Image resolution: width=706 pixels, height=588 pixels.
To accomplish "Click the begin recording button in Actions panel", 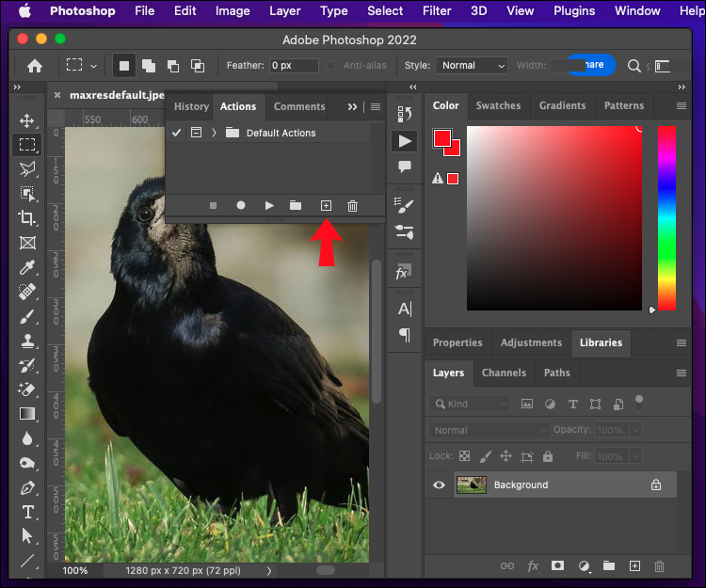I will 241,205.
